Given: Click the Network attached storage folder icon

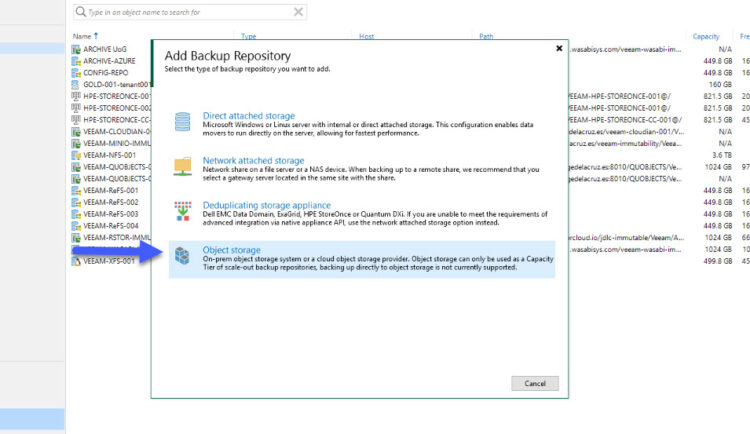Looking at the screenshot, I should click(182, 167).
